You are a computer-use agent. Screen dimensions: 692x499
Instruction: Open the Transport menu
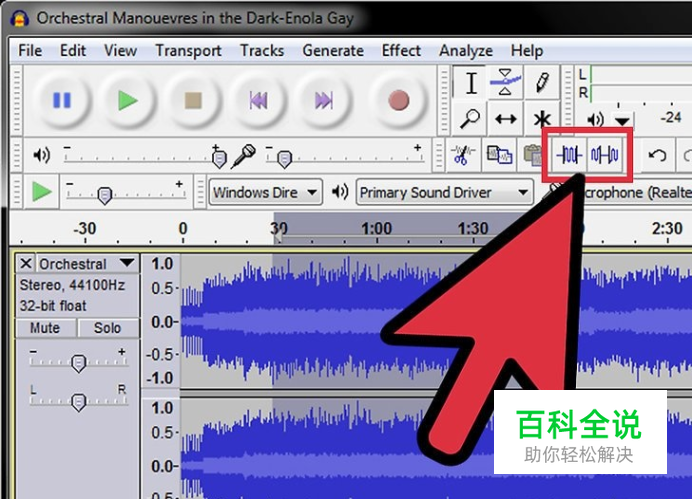click(x=188, y=51)
